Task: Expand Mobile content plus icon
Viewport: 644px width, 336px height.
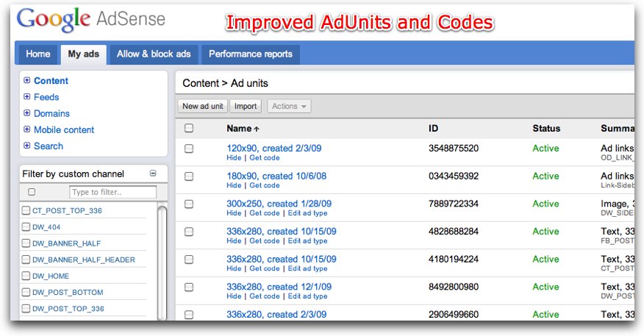Action: tap(27, 129)
